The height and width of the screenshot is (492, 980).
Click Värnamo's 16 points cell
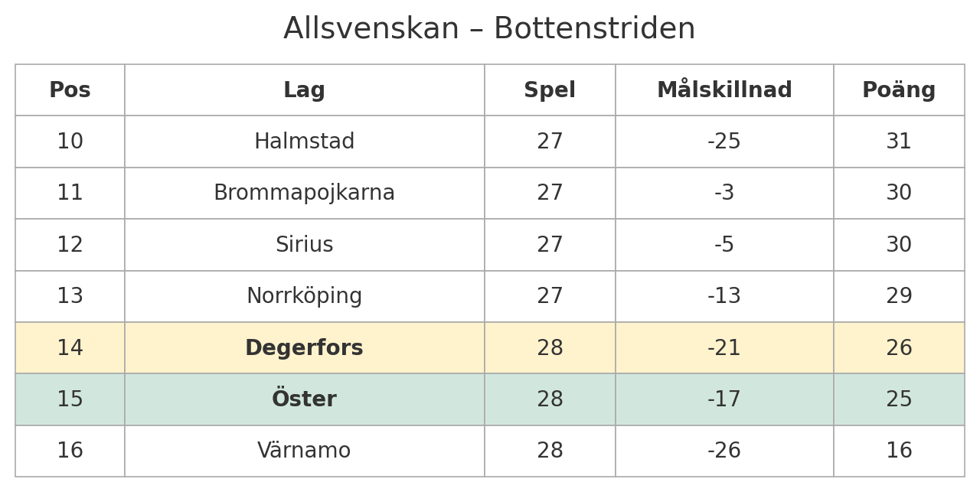coord(899,451)
